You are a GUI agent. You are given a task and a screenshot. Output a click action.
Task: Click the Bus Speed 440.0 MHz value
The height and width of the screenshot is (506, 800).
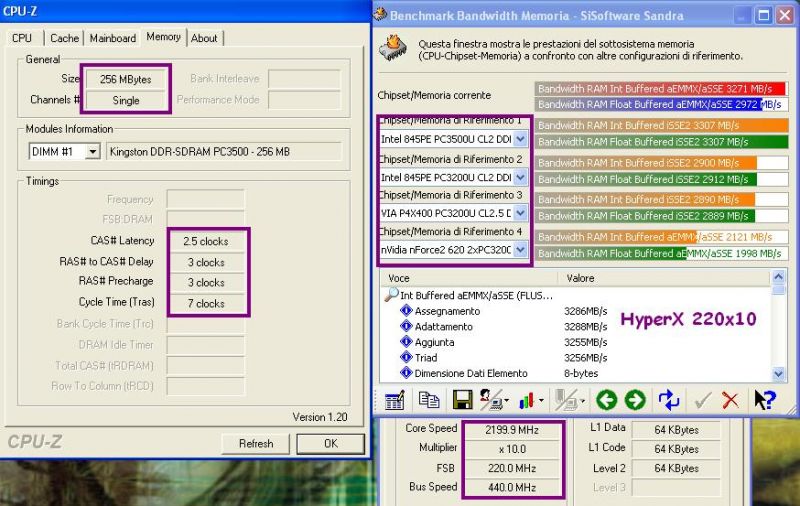tap(512, 488)
